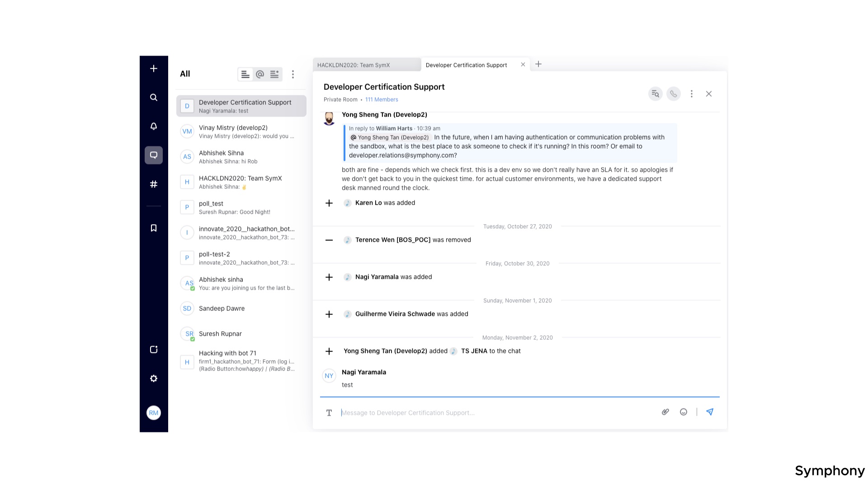Click the Karen Lo name
Viewport: 868px width, 488px height.
click(x=368, y=203)
